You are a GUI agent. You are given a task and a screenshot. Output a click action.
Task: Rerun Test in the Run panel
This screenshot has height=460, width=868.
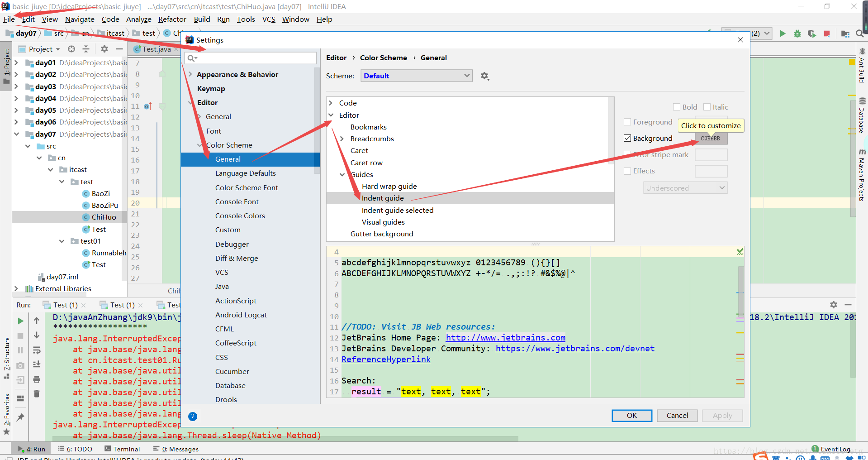[20, 321]
